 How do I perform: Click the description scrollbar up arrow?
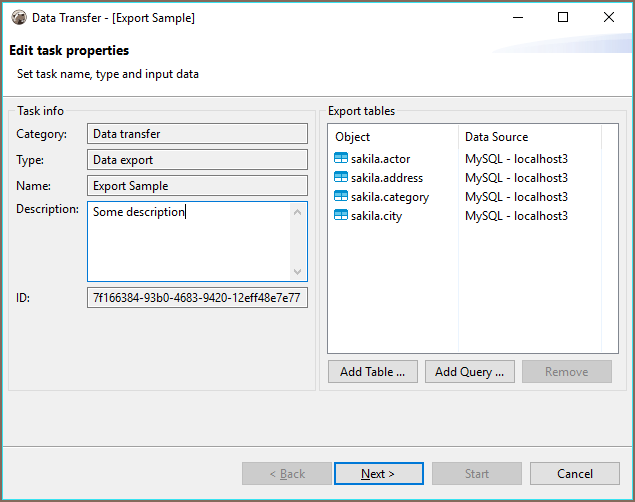[x=297, y=212]
